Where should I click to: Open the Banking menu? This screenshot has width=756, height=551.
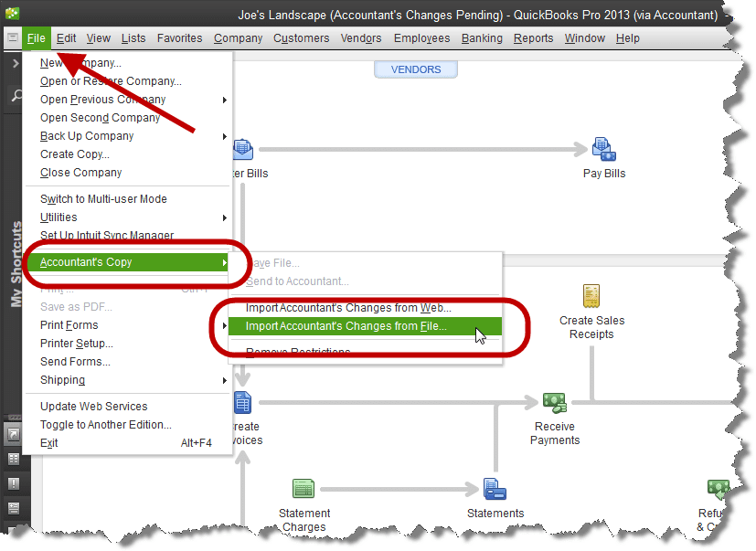[x=481, y=38]
